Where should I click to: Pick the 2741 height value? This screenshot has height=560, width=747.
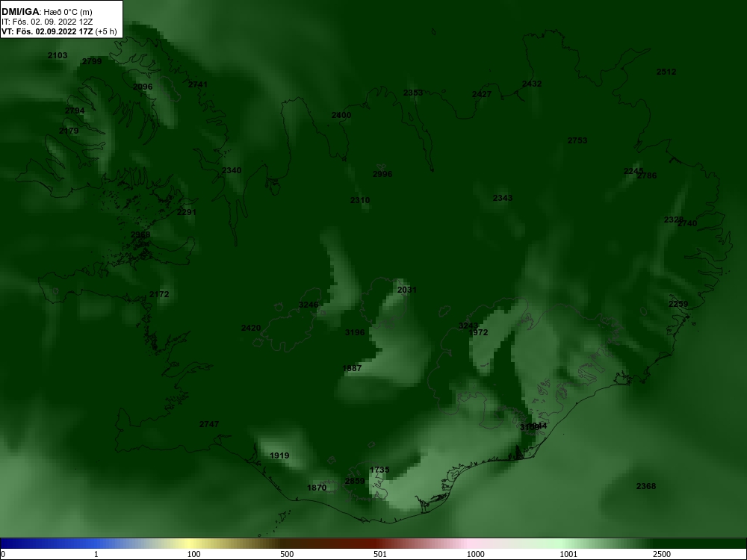(x=198, y=84)
